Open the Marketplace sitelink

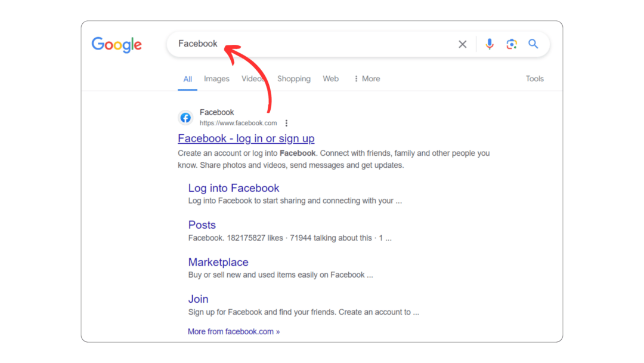point(218,262)
